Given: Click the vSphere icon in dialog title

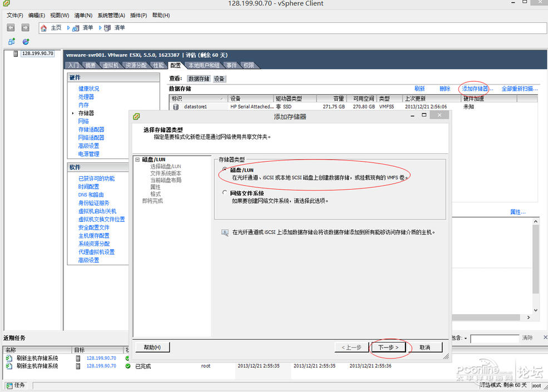Looking at the screenshot, I should (x=137, y=116).
